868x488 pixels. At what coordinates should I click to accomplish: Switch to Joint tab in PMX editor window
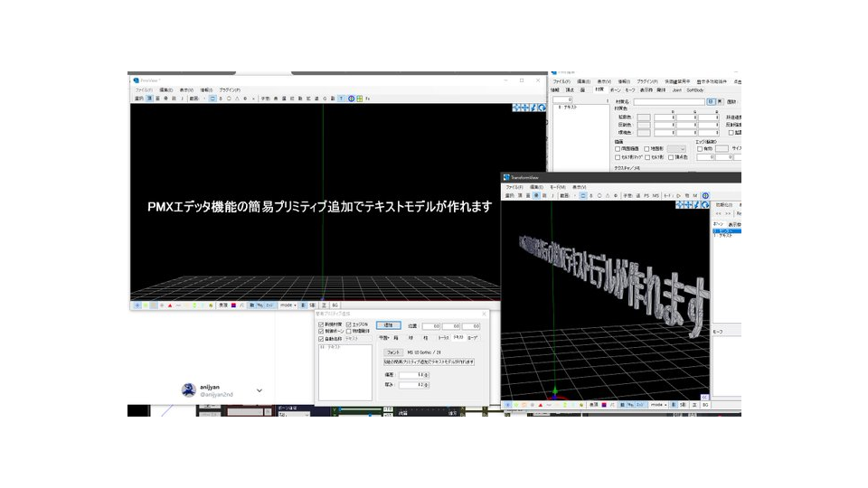coord(677,90)
